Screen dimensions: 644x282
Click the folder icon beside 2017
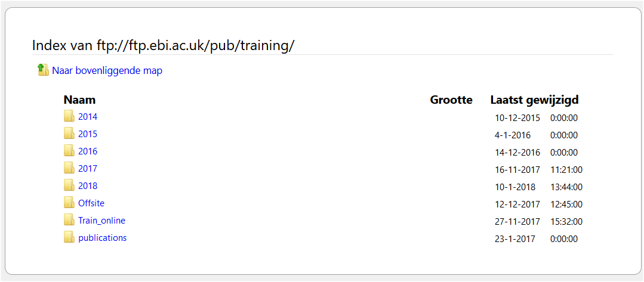(69, 168)
